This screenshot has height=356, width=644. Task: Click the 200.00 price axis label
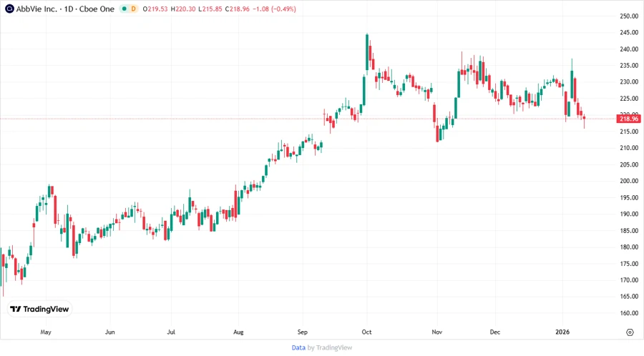point(629,181)
